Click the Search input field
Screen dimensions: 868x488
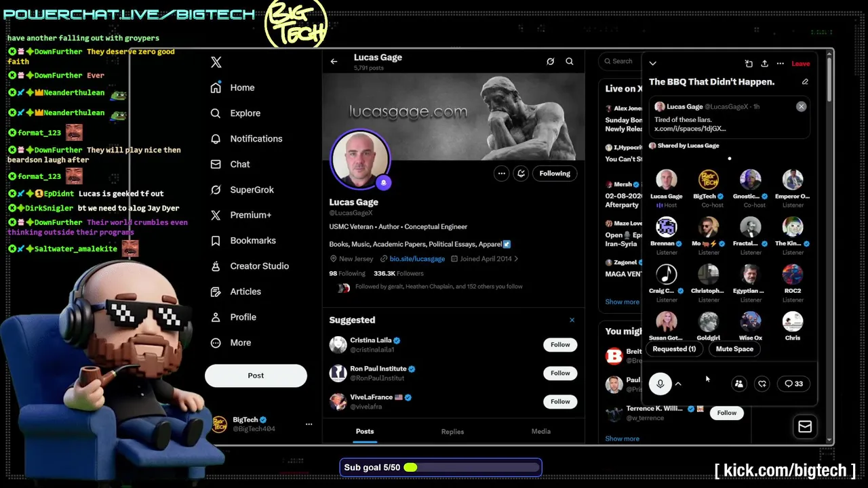(620, 62)
